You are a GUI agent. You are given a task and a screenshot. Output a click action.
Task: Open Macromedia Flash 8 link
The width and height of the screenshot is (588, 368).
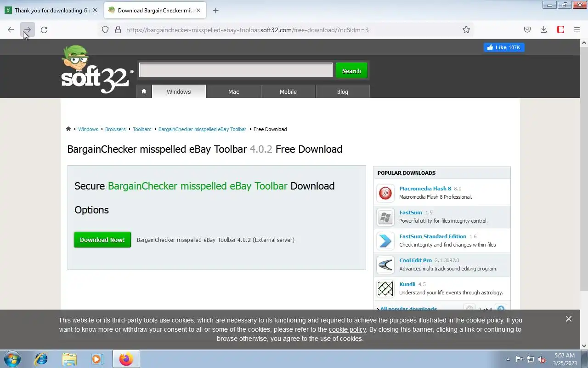coord(425,189)
